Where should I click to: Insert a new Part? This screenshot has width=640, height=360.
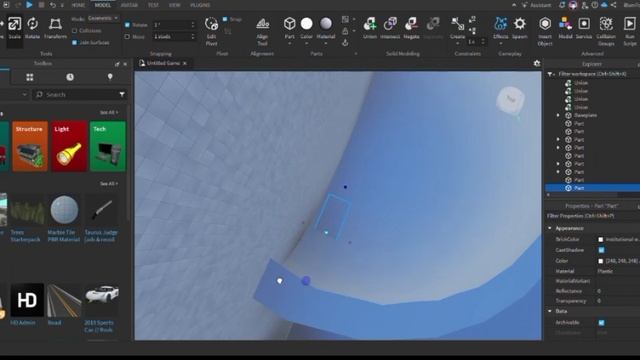[289, 24]
